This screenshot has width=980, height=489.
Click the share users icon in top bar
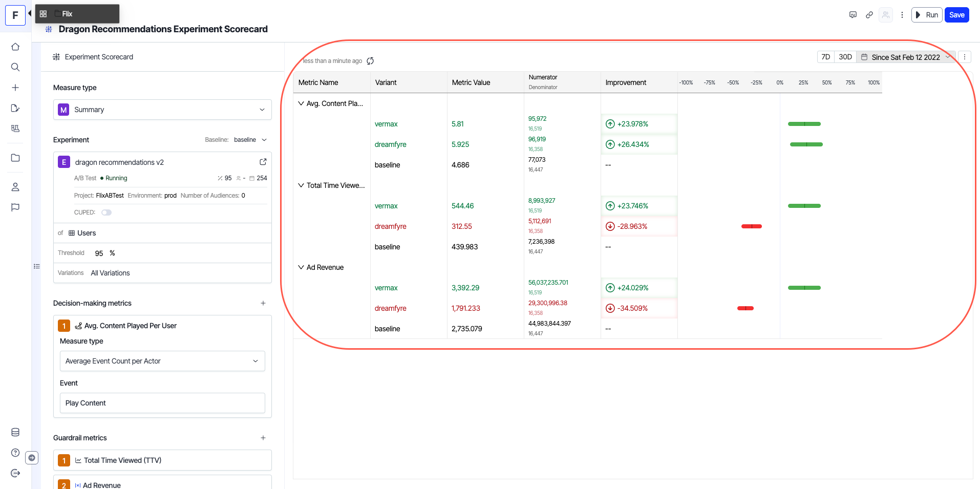(x=886, y=15)
